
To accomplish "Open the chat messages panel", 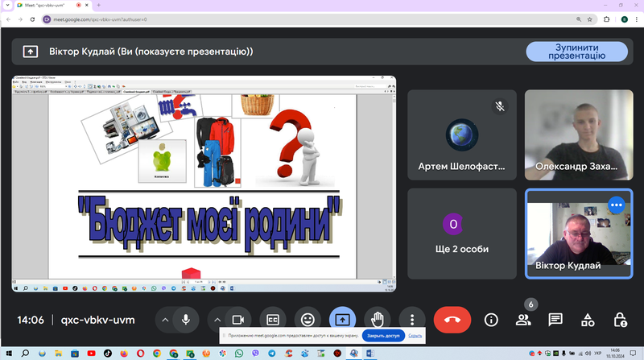I will point(555,320).
